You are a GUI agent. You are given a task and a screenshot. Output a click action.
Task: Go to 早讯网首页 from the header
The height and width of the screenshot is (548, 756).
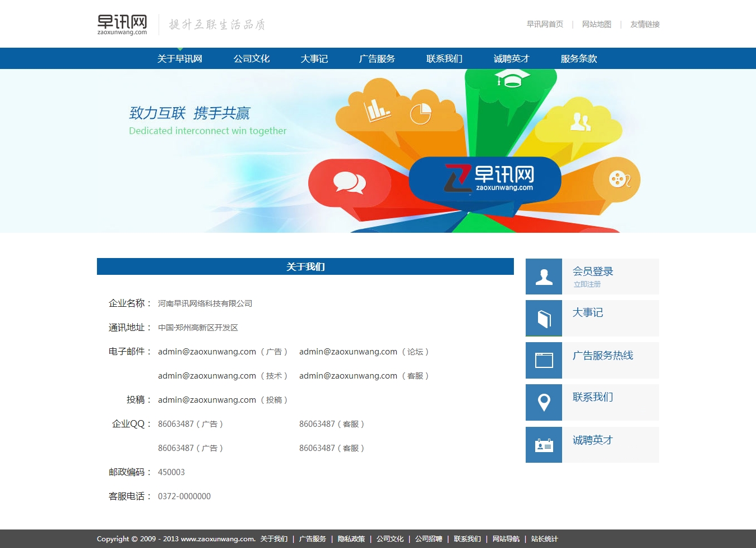point(545,24)
